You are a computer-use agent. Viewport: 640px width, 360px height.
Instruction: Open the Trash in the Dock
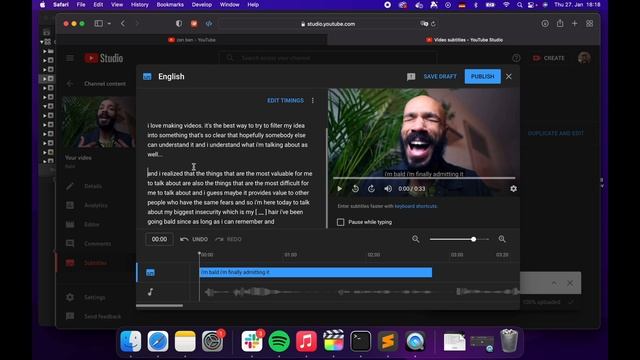tap(509, 341)
